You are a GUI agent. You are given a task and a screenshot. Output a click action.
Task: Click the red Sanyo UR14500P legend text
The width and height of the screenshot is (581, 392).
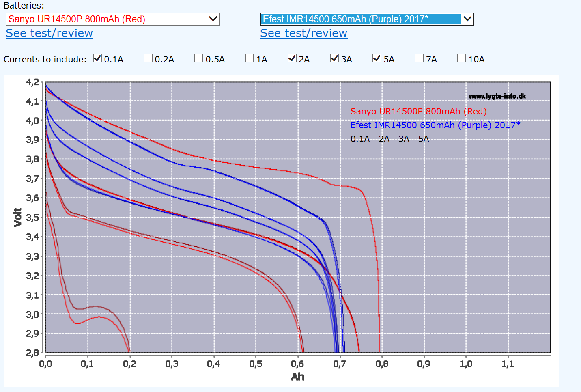tap(418, 111)
